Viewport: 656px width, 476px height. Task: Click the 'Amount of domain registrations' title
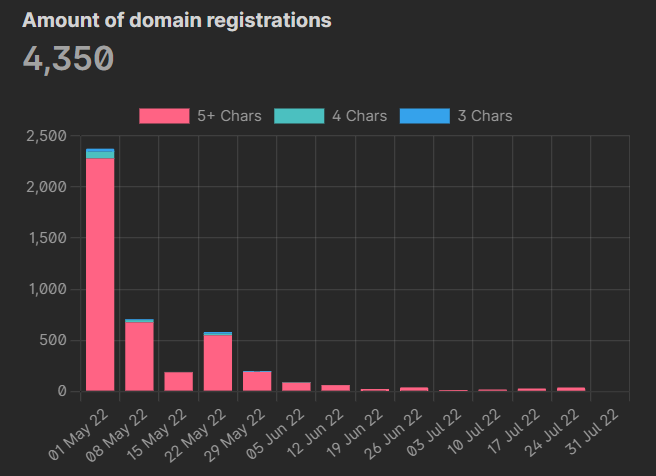[x=177, y=20]
